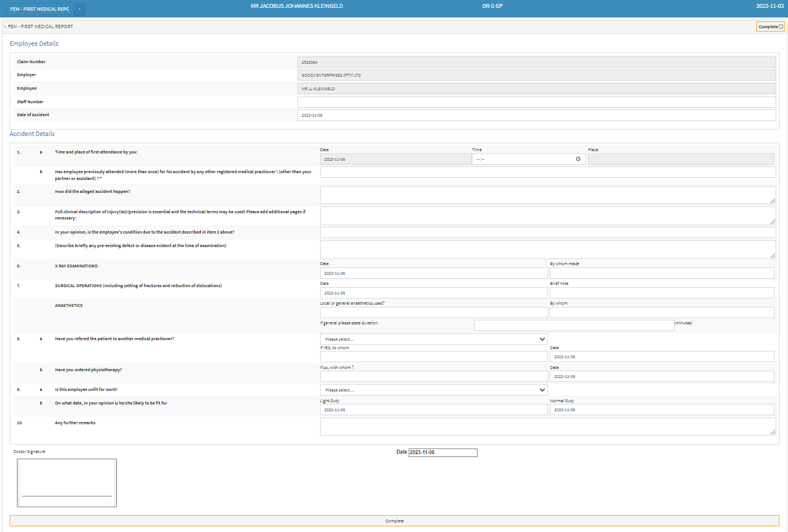Click the clock icon in Time field

point(578,159)
